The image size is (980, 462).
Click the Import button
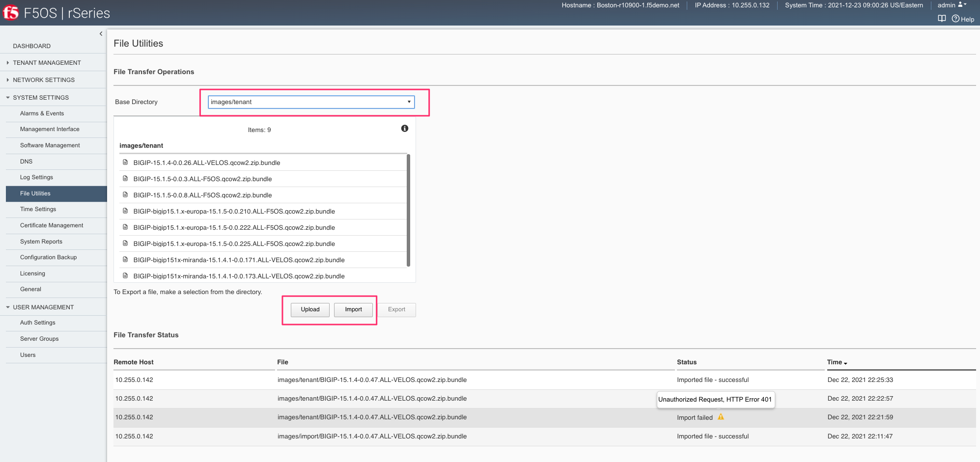pyautogui.click(x=353, y=309)
